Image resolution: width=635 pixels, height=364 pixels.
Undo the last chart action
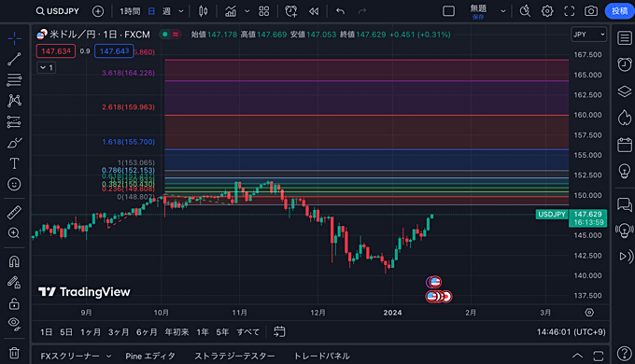tap(340, 11)
